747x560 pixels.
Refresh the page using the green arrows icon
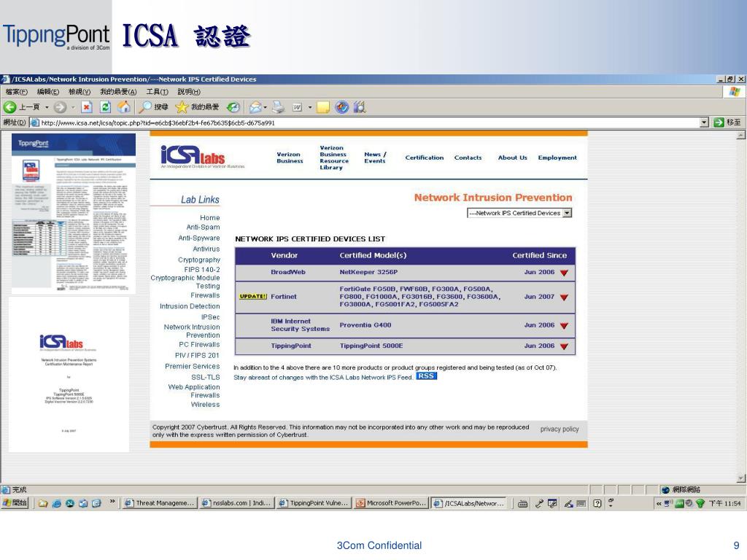(x=105, y=107)
